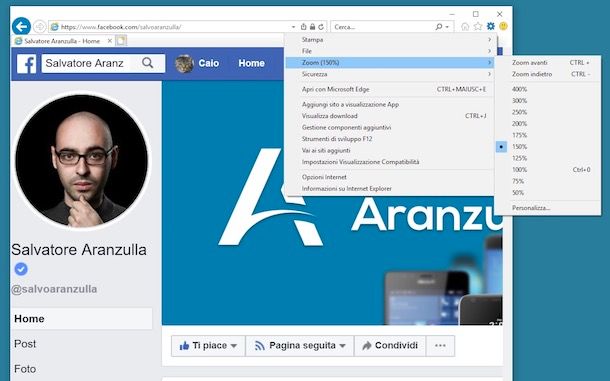610x381 pixels.
Task: Click the smiley feedback icon
Action: (x=503, y=26)
